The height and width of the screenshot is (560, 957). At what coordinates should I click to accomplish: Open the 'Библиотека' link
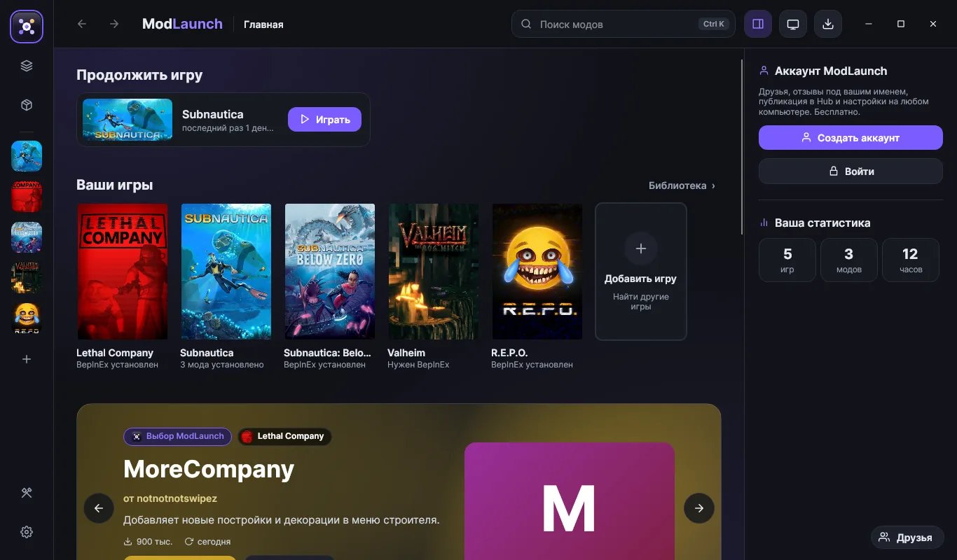coord(682,185)
